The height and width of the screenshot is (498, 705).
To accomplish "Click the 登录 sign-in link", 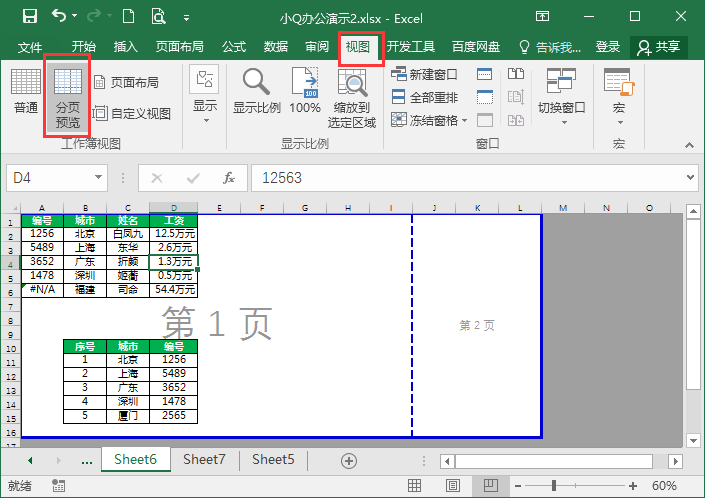I will (608, 47).
